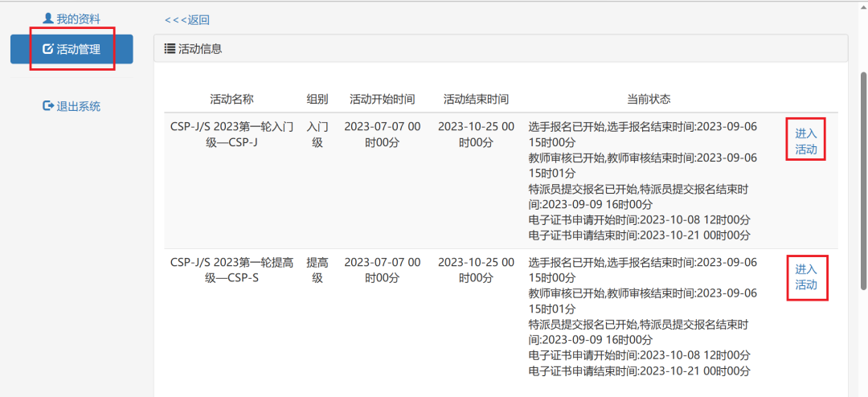868x397 pixels.
Task: Click the 活动信息 panel heading
Action: click(199, 49)
